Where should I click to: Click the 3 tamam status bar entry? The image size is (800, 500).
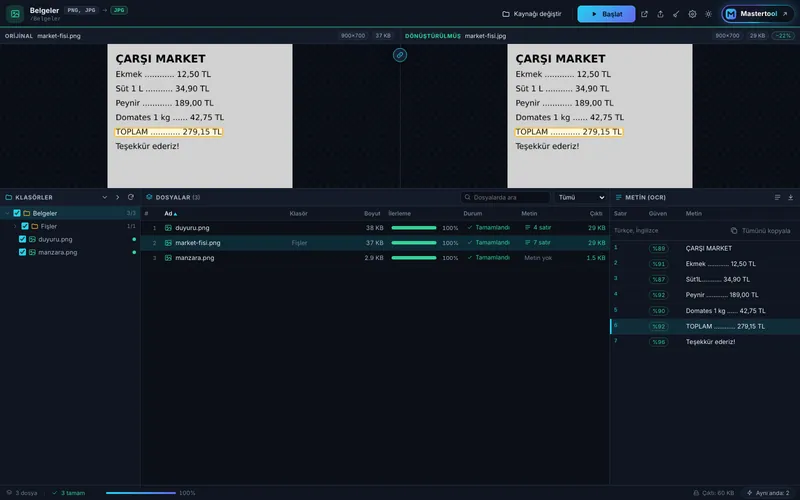(x=69, y=493)
